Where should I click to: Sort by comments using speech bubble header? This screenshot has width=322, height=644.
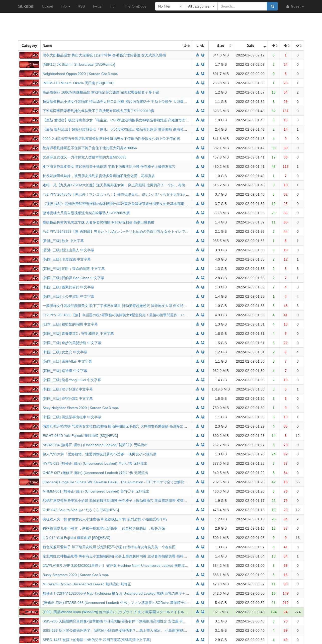coord(186,46)
